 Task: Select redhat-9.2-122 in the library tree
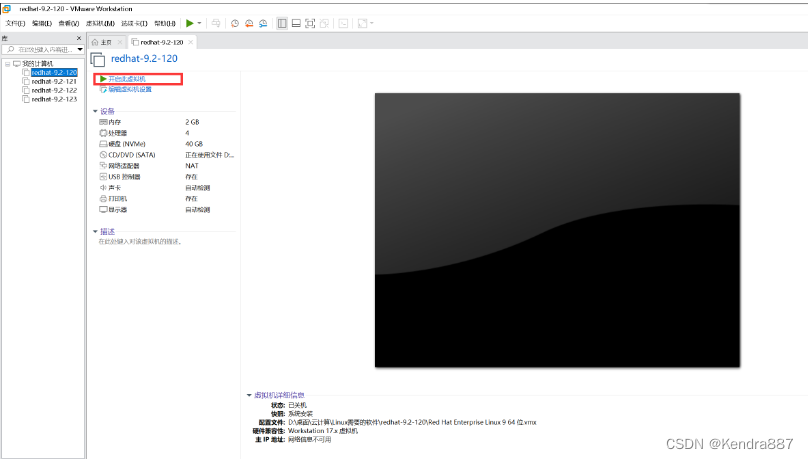tap(54, 90)
